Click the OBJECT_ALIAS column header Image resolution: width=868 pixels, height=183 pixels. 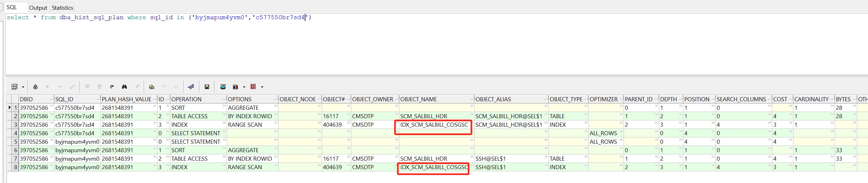click(511, 99)
